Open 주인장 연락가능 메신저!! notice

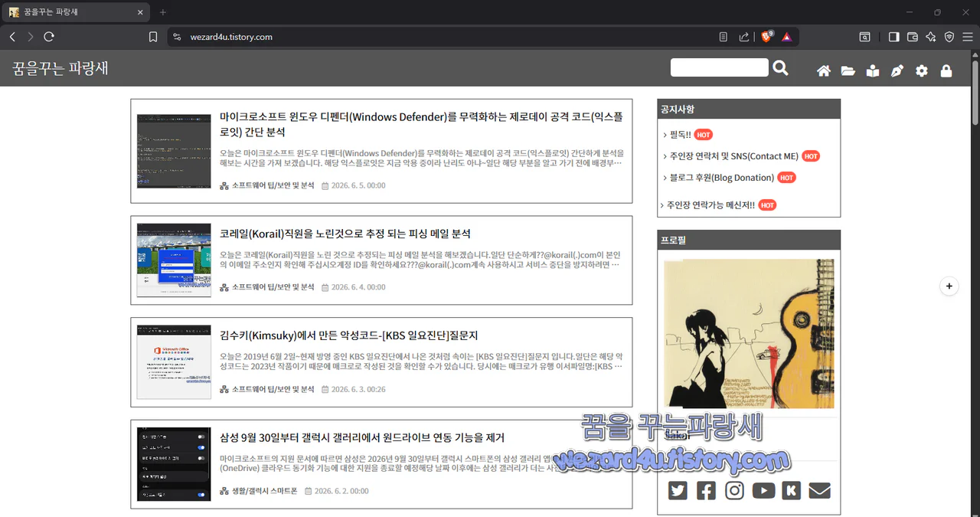click(710, 205)
